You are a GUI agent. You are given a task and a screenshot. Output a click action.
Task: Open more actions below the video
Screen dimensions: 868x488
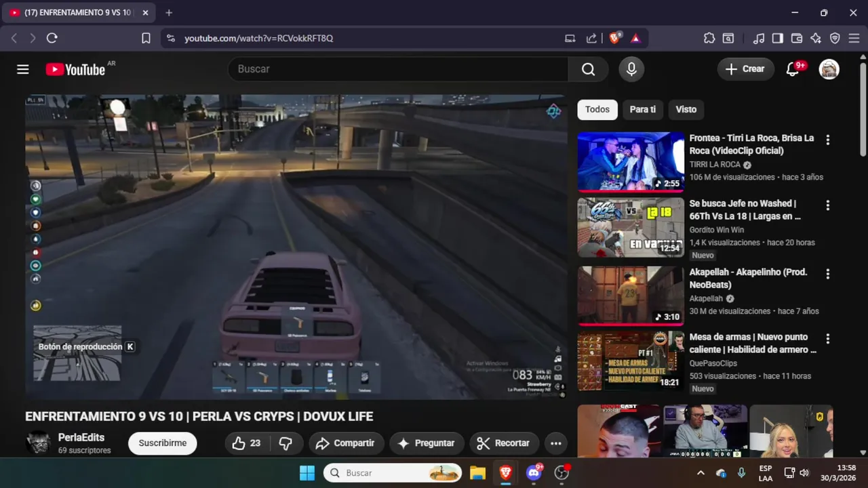(x=555, y=443)
